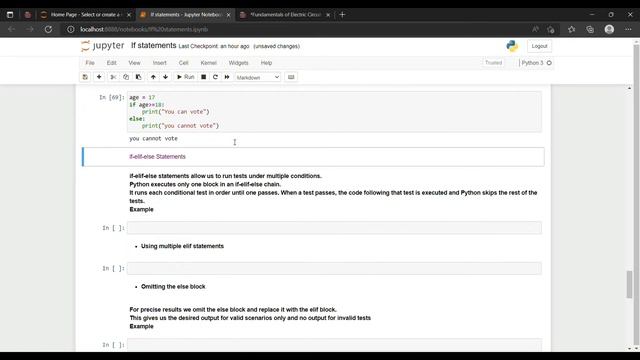Reload the page using the refresh icon

click(48, 29)
